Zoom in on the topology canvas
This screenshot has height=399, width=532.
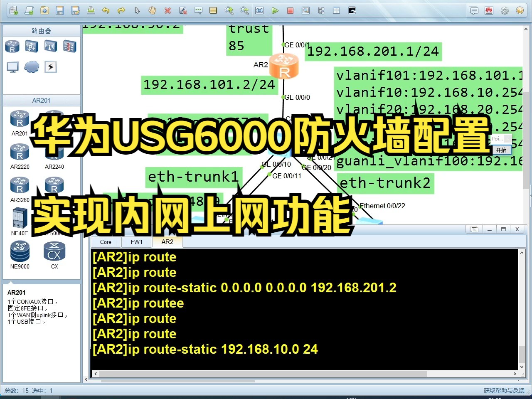[x=229, y=10]
